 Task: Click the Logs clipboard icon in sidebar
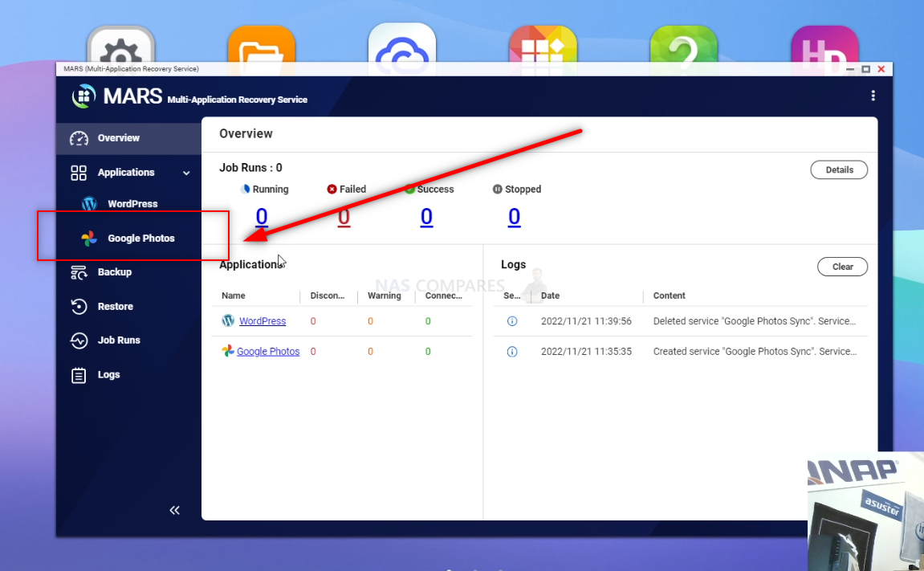(x=79, y=375)
